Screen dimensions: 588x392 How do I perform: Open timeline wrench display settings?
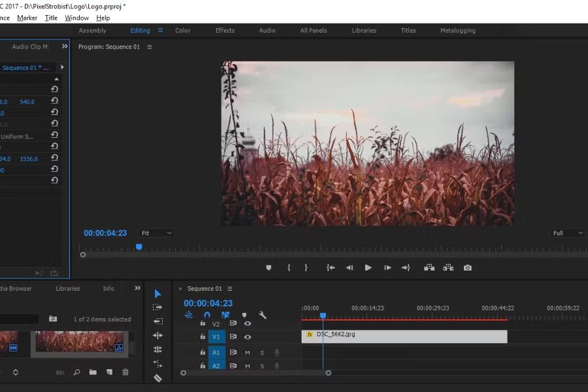point(263,315)
